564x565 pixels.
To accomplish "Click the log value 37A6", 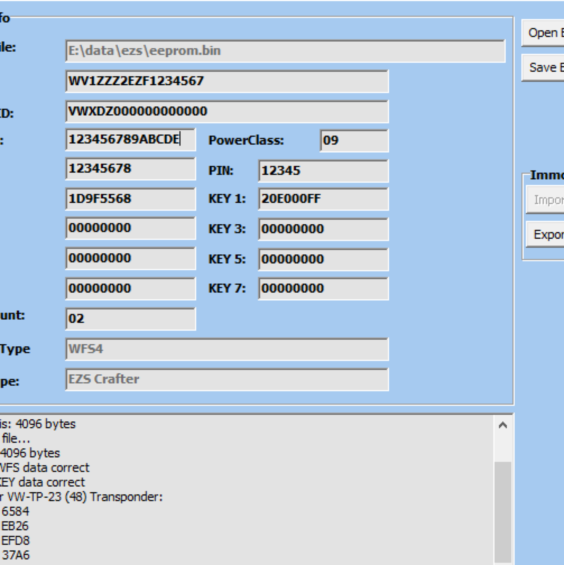I will (15, 555).
